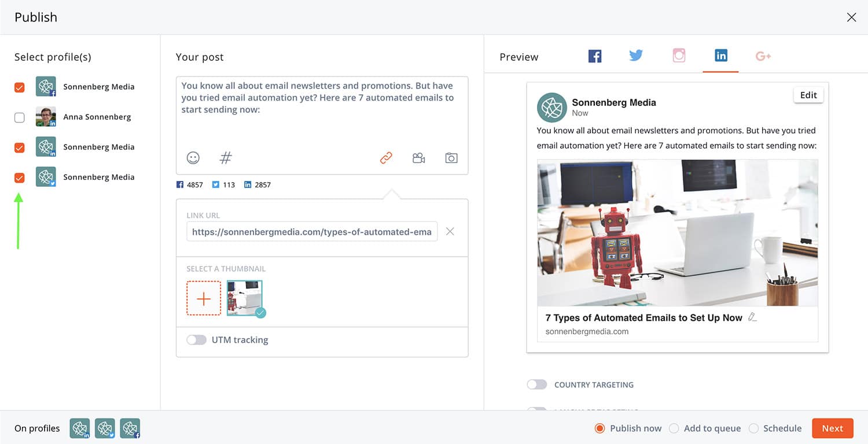Screen dimensions: 868x444
Task: Enable the UTM tracking toggle
Action: tap(196, 340)
